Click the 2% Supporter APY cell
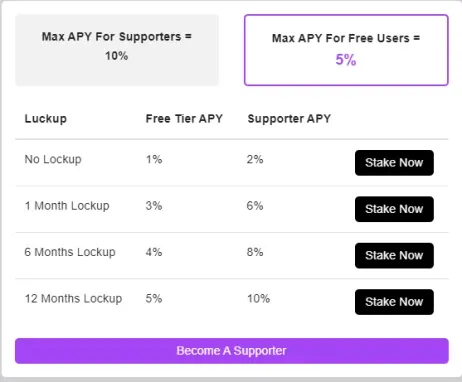 point(255,159)
